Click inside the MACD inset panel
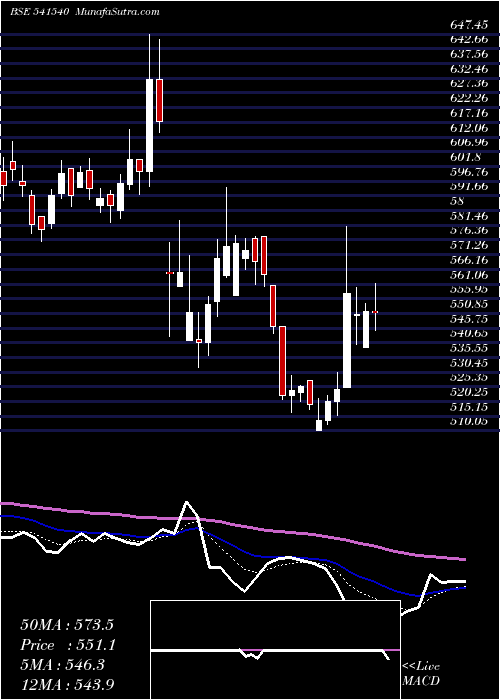 tap(275, 650)
